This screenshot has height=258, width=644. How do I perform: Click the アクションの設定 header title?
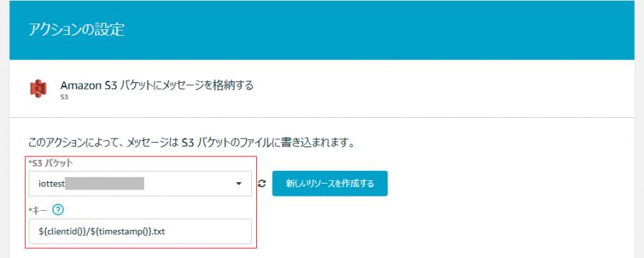pos(77,30)
